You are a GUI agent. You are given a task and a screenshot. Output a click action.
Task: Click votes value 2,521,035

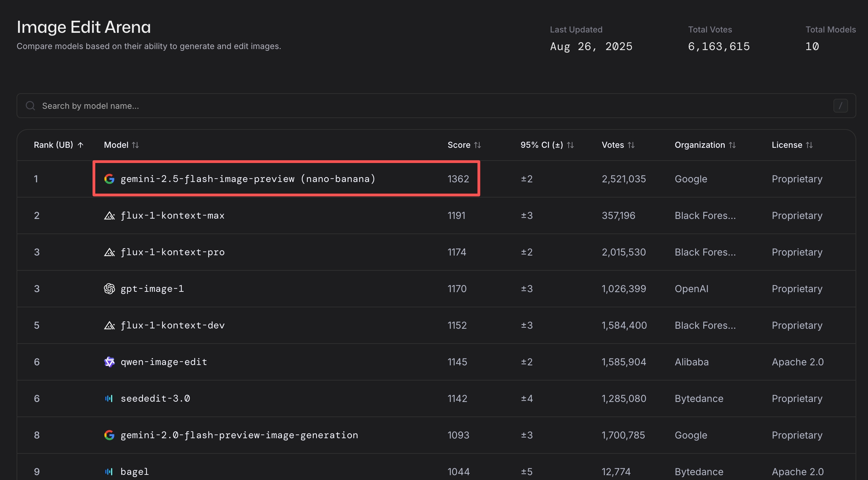tap(624, 179)
